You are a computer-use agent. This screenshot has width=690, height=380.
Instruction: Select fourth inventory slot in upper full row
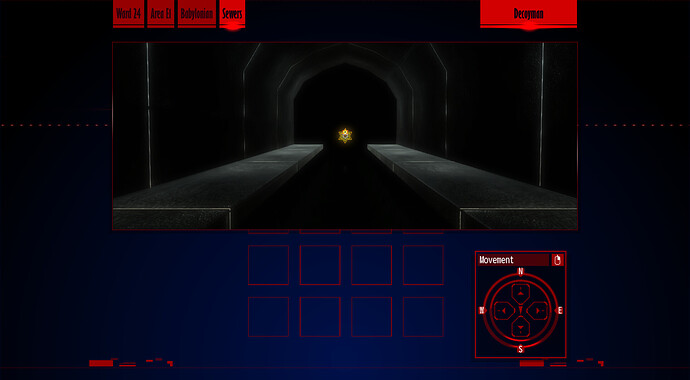click(423, 265)
